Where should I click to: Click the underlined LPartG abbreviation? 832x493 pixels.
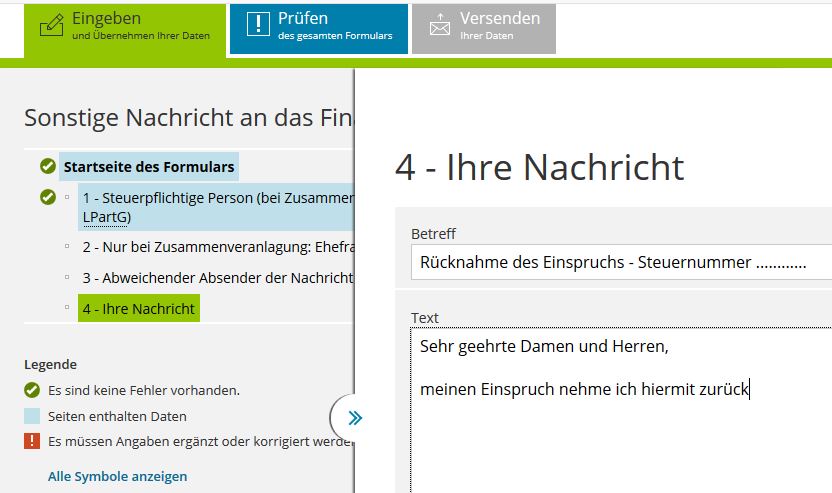coord(106,216)
